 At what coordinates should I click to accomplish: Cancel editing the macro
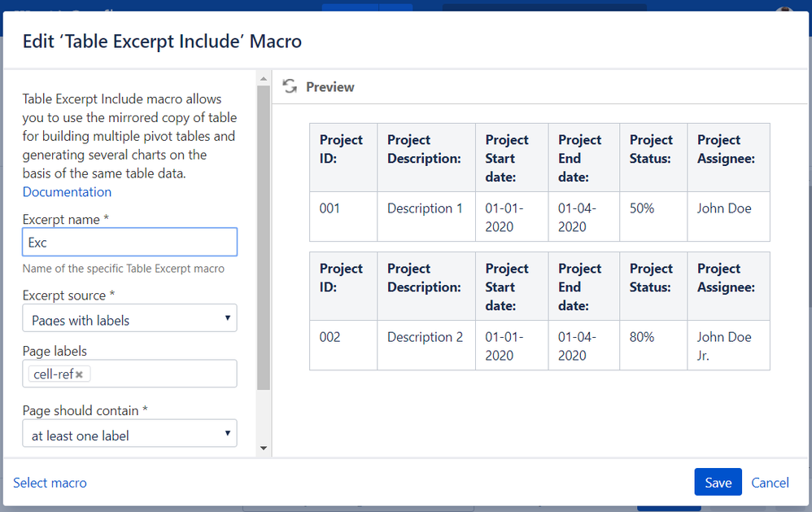(x=770, y=483)
